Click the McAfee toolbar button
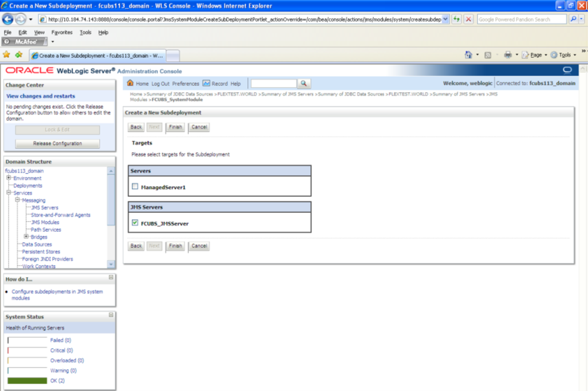This screenshot has width=588, height=391. 25,42
